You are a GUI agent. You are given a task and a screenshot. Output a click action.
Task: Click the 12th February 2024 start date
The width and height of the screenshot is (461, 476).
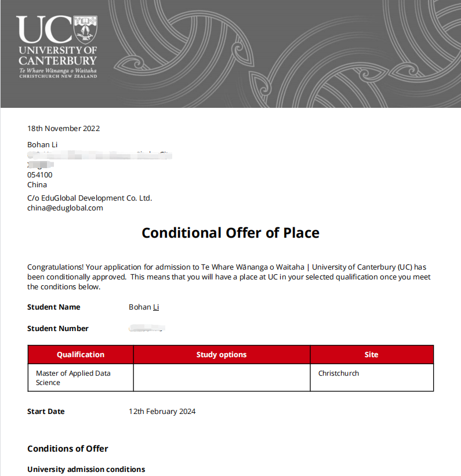click(x=162, y=412)
